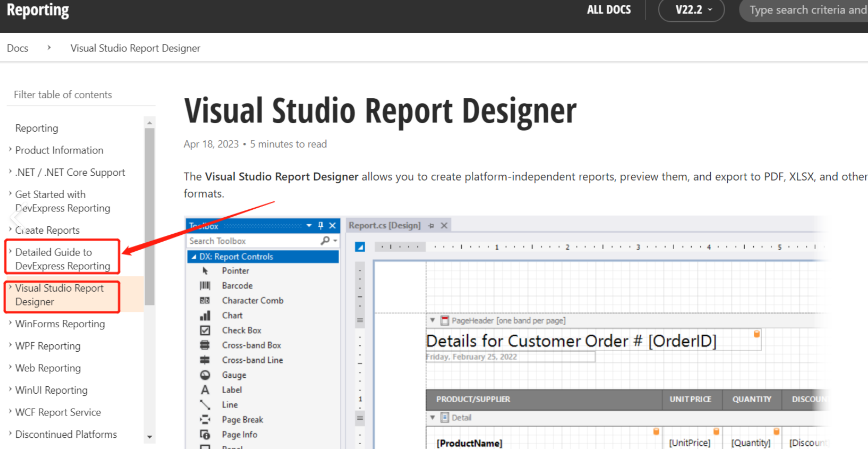Collapse the DX: Report Controls group
Image resolution: width=868 pixels, height=449 pixels.
194,257
